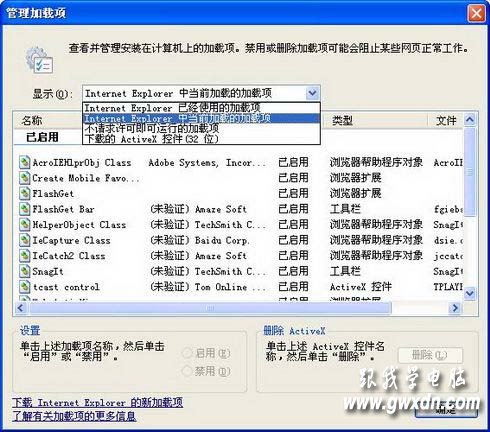Click the tcast control add-on icon

coord(24,287)
